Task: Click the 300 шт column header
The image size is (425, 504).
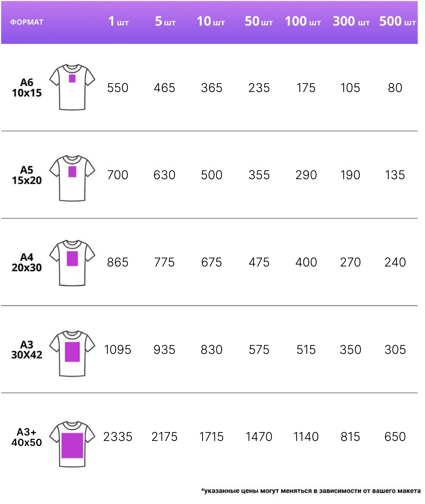Action: [x=351, y=21]
